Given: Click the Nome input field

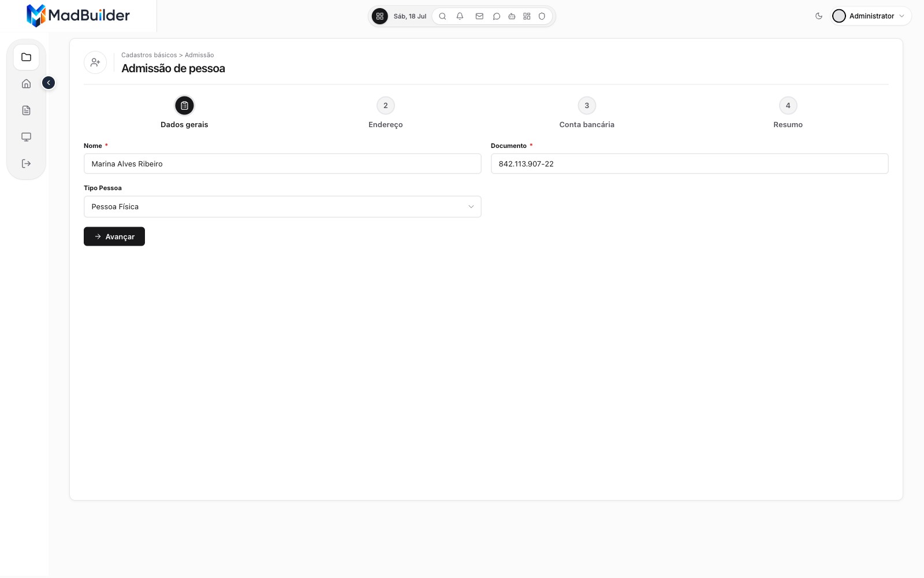Looking at the screenshot, I should 282,164.
